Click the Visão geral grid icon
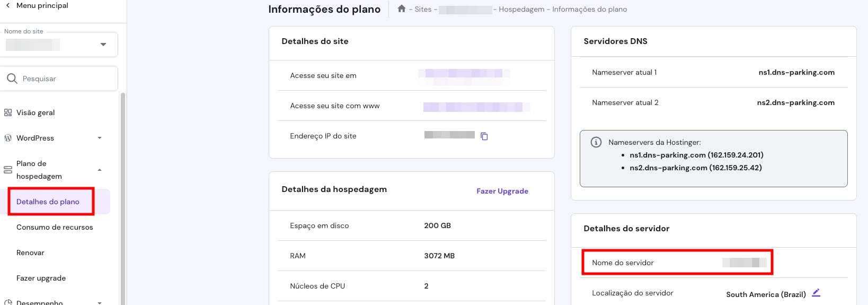 coord(8,112)
